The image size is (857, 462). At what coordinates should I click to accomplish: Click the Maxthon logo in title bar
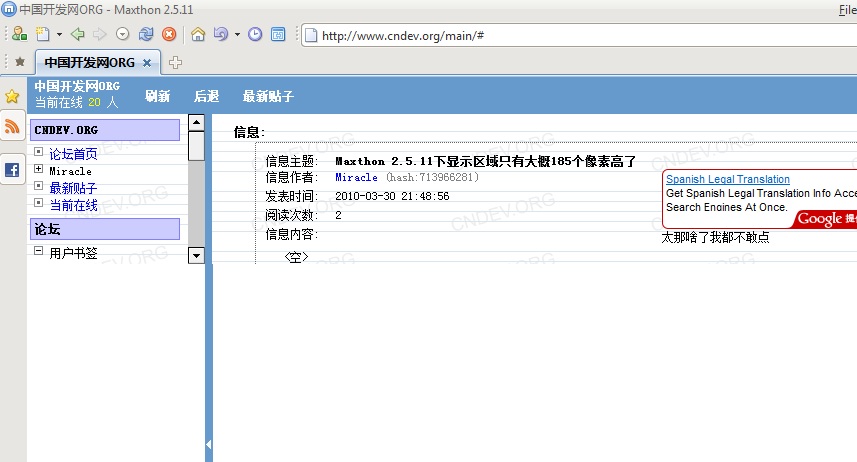[x=9, y=9]
